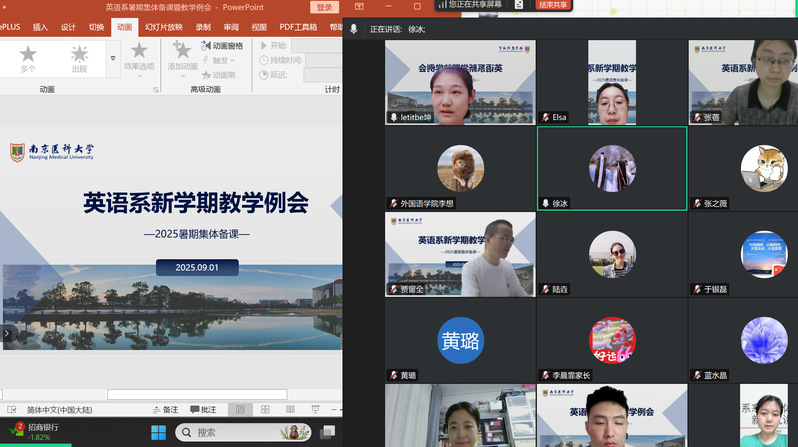Switch to the 切换 transitions tab

click(x=96, y=27)
